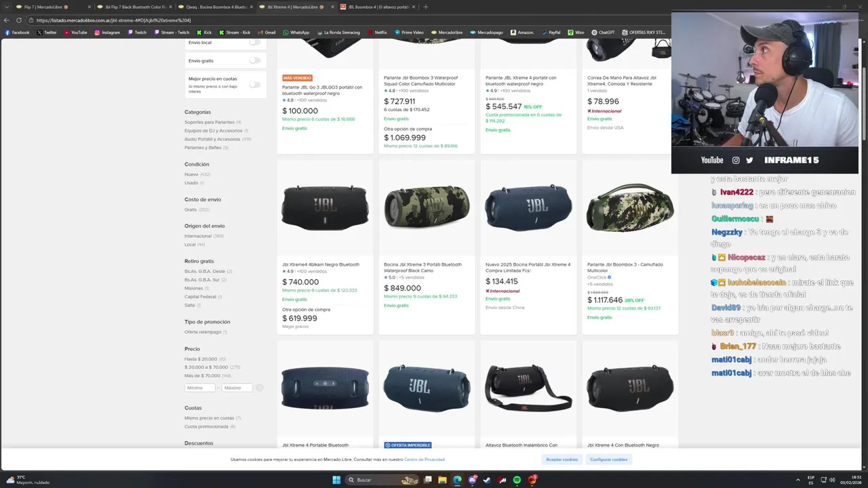Open the Gmail bookmark
This screenshot has width=868, height=488.
pos(267,32)
